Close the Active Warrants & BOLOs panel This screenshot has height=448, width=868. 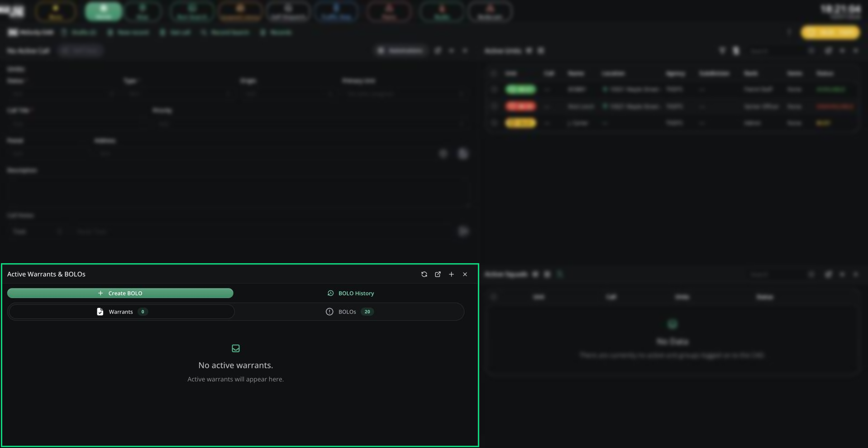(x=465, y=275)
